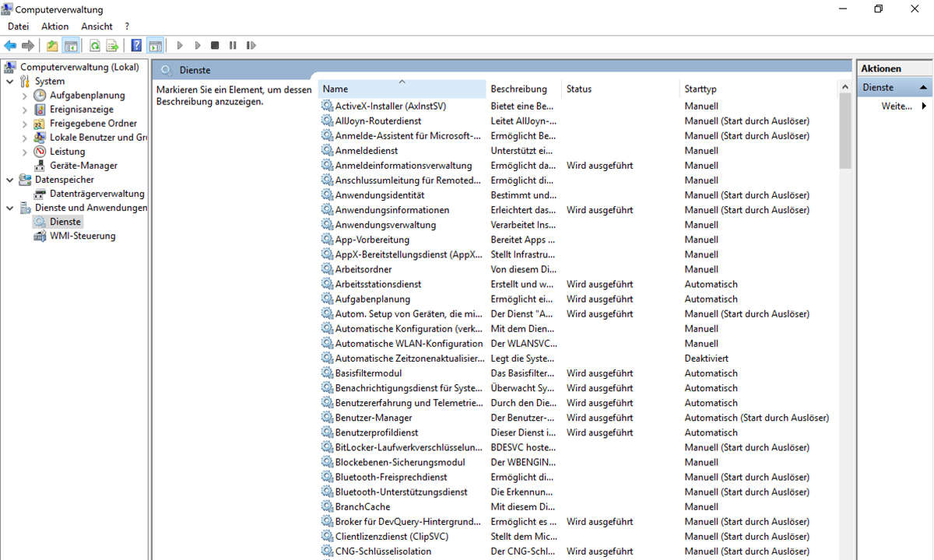Click the Pause service toolbar button
The width and height of the screenshot is (934, 560).
coord(233,46)
